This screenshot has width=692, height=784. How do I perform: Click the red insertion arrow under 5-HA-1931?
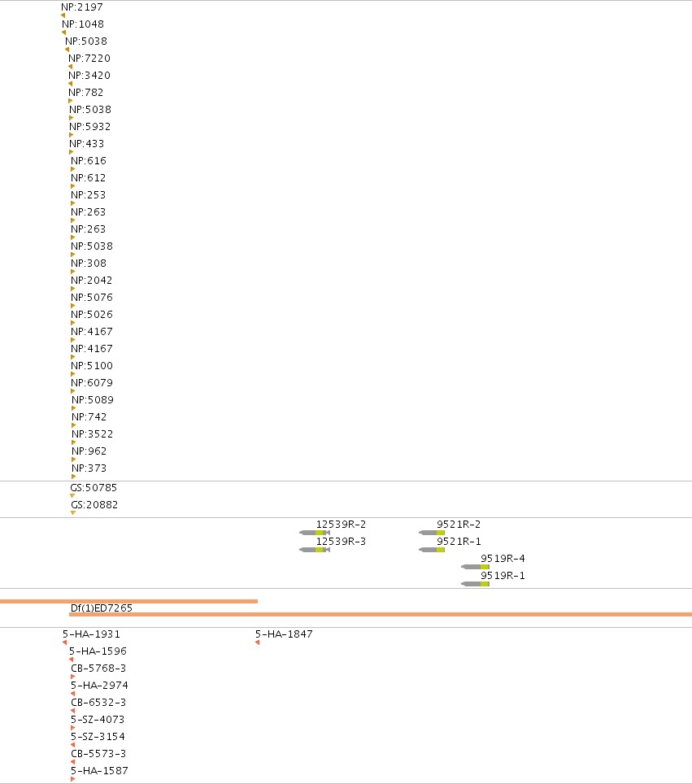click(x=64, y=642)
